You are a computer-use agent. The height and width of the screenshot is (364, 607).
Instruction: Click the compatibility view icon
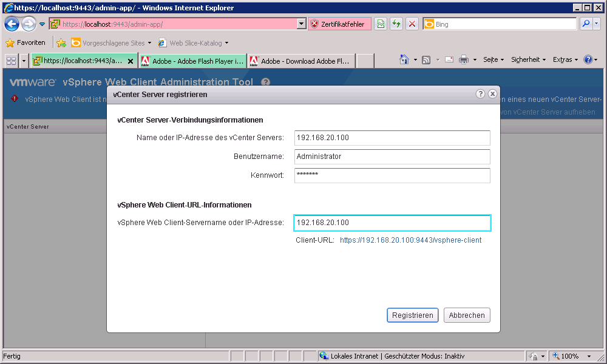tap(381, 24)
